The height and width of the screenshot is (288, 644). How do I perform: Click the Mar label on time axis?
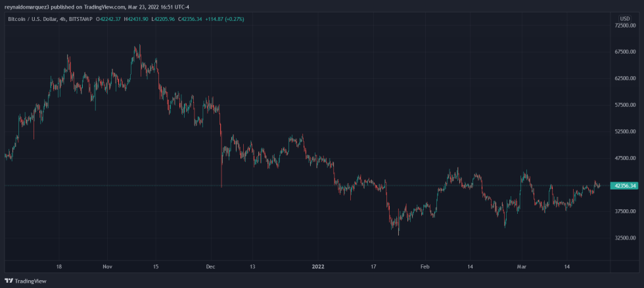pos(522,266)
